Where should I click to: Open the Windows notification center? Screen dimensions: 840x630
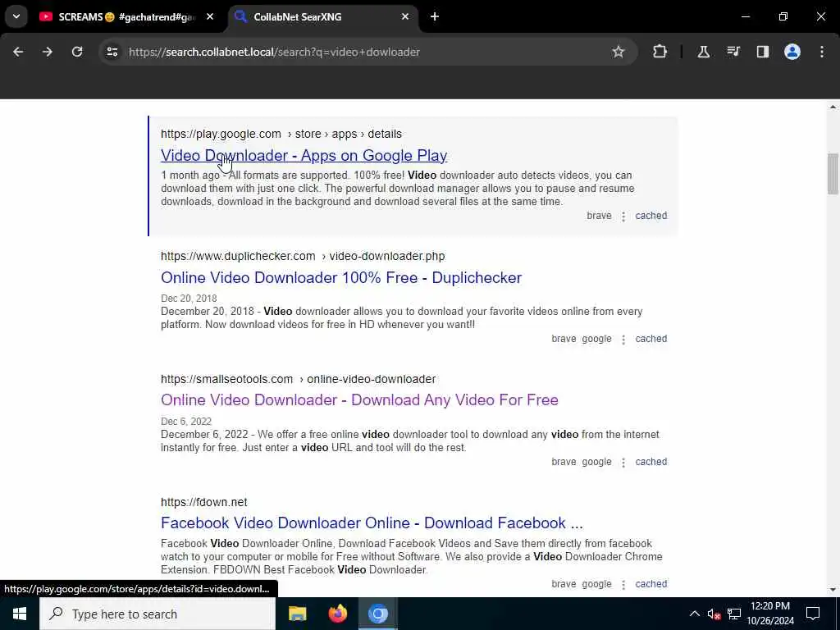(813, 614)
